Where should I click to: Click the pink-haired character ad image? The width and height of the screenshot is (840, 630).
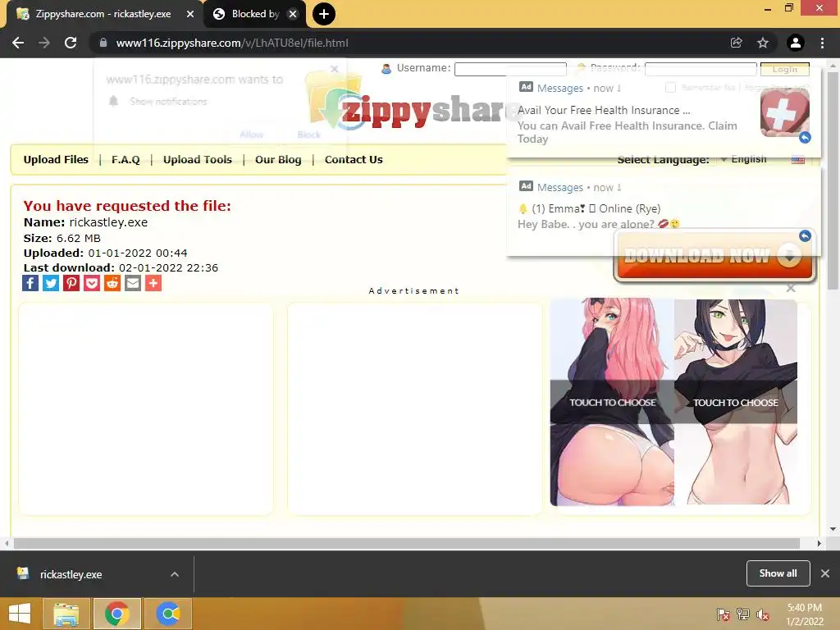tap(612, 402)
